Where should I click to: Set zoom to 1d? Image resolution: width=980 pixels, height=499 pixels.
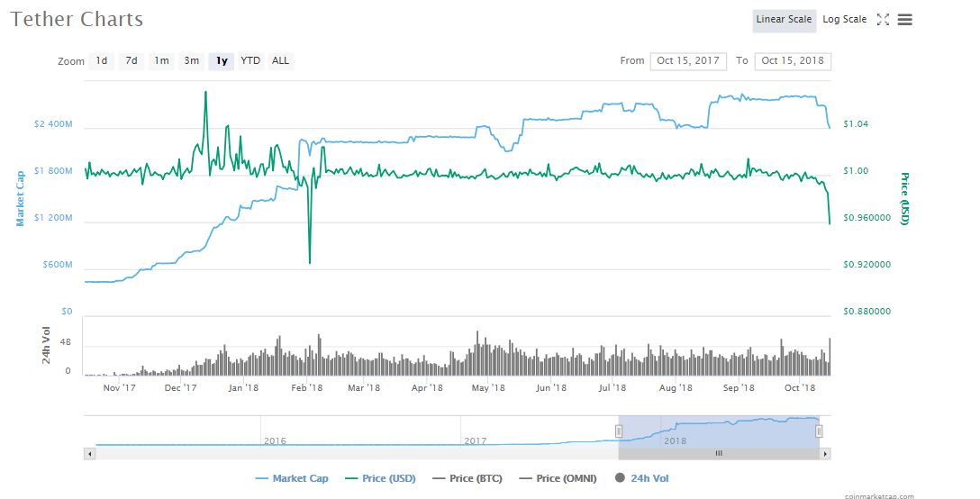pyautogui.click(x=102, y=61)
